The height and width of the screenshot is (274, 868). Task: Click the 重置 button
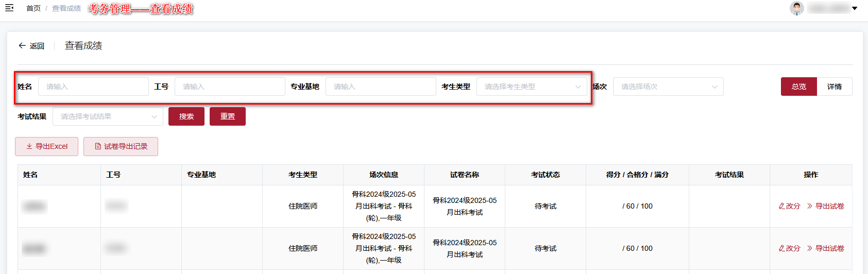(x=228, y=116)
